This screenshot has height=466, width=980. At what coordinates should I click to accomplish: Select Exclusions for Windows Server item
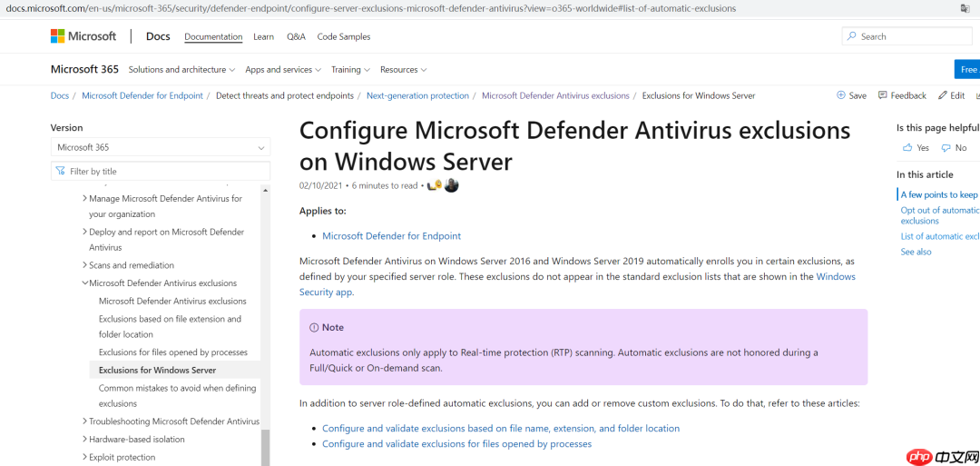tap(158, 370)
